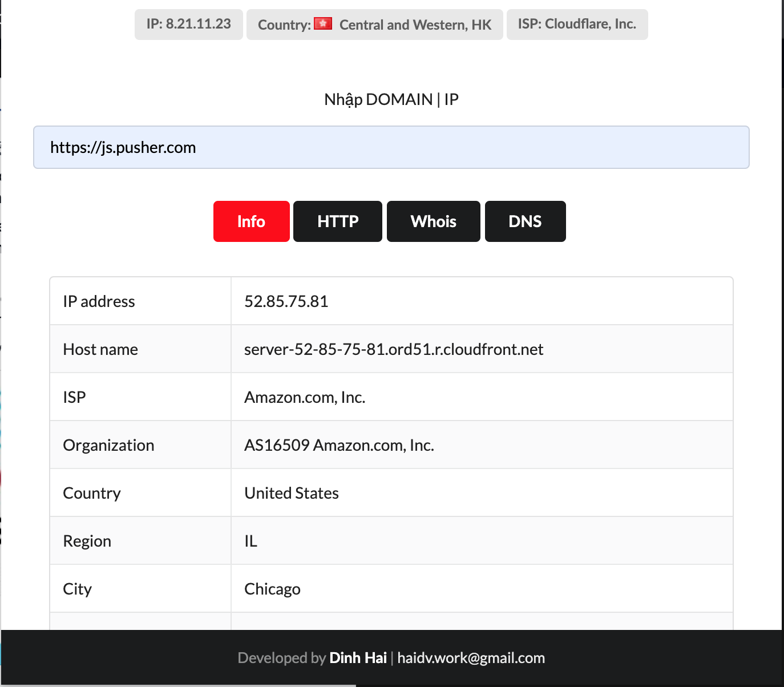Click the Developed by footer text
The width and height of the screenshot is (784, 687).
pos(282,658)
